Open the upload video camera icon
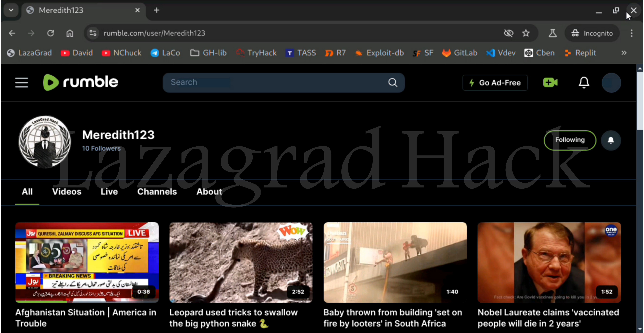This screenshot has width=644, height=333. coord(550,82)
